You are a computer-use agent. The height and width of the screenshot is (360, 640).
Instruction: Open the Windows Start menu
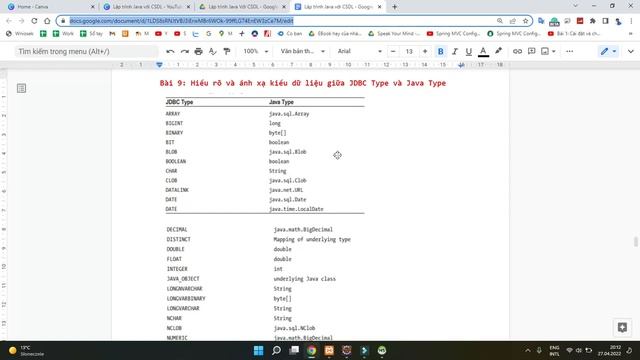(258, 350)
